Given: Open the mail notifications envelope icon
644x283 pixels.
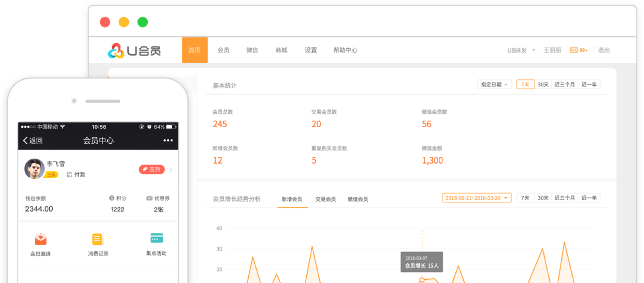Looking at the screenshot, I should tap(574, 50).
